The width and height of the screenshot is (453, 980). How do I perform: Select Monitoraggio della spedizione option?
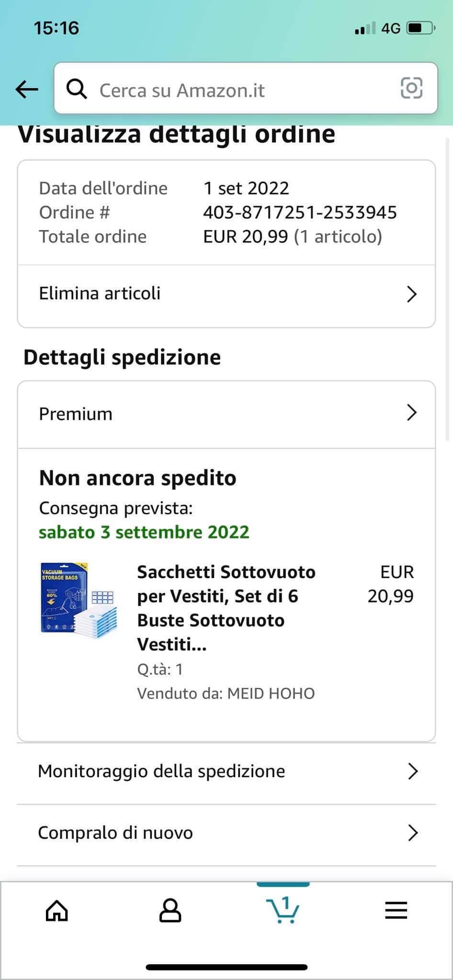pyautogui.click(x=161, y=771)
